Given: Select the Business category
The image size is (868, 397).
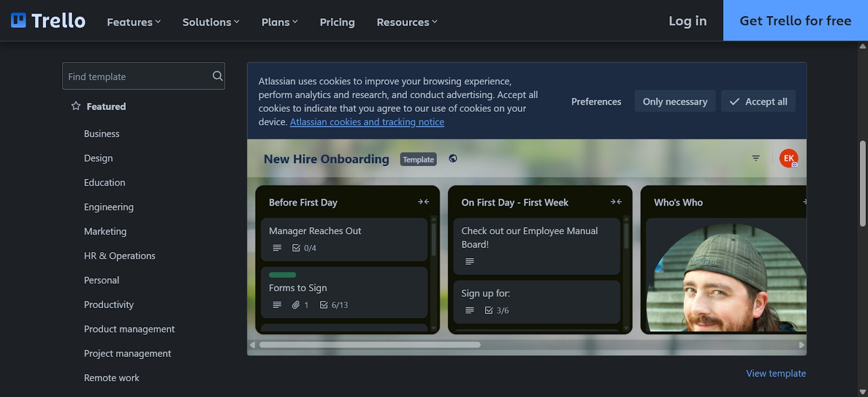Looking at the screenshot, I should pos(101,133).
